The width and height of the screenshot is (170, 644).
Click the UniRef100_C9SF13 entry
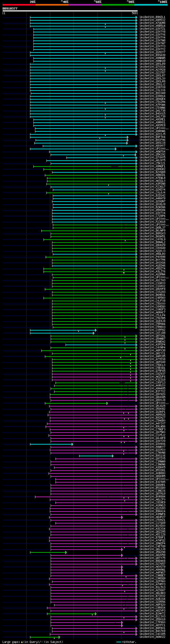coord(152,382)
